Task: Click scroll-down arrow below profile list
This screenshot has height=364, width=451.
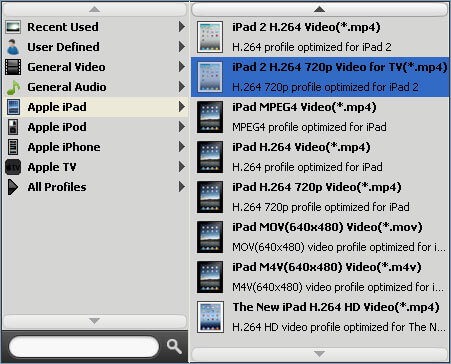Action: tap(319, 354)
